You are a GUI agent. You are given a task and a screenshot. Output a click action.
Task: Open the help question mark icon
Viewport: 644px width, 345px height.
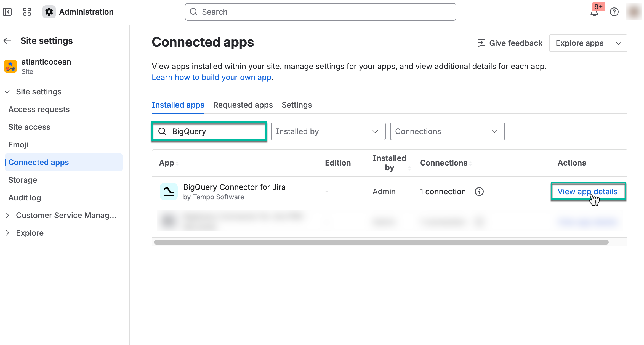click(x=614, y=12)
